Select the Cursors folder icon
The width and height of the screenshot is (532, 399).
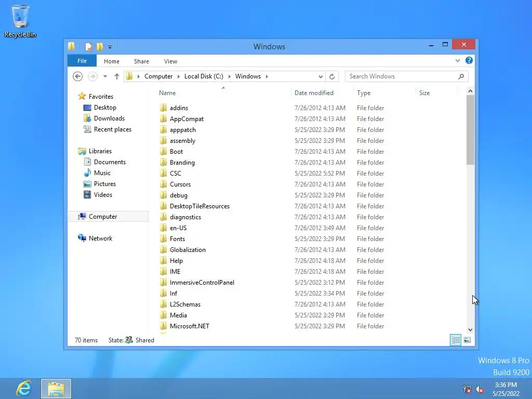164,184
